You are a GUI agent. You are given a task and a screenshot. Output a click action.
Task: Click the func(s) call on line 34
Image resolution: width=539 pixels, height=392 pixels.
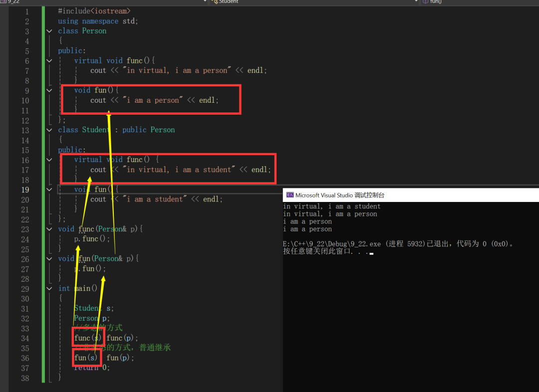point(88,338)
